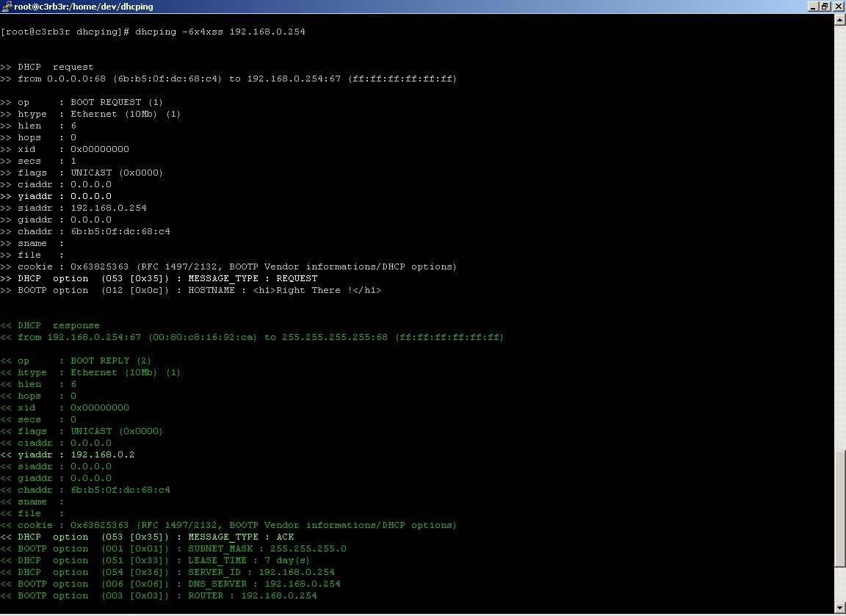
Task: Click 'MESSAGE_TYPE : ACK' option line
Action: coord(148,537)
